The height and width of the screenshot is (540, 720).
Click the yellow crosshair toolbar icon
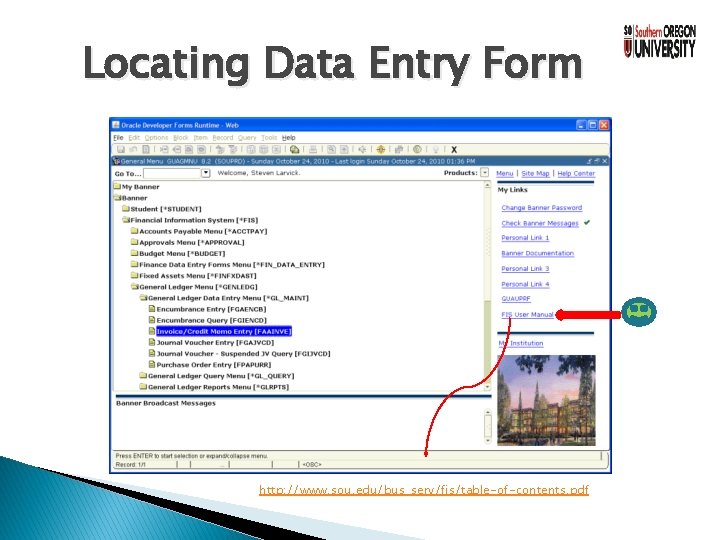tap(380, 149)
